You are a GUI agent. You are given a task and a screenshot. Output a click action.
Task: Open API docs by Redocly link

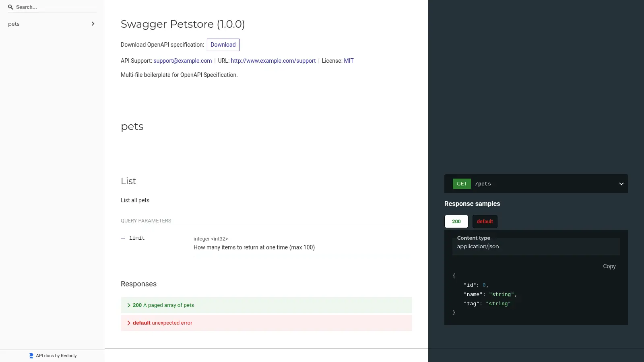click(x=53, y=356)
